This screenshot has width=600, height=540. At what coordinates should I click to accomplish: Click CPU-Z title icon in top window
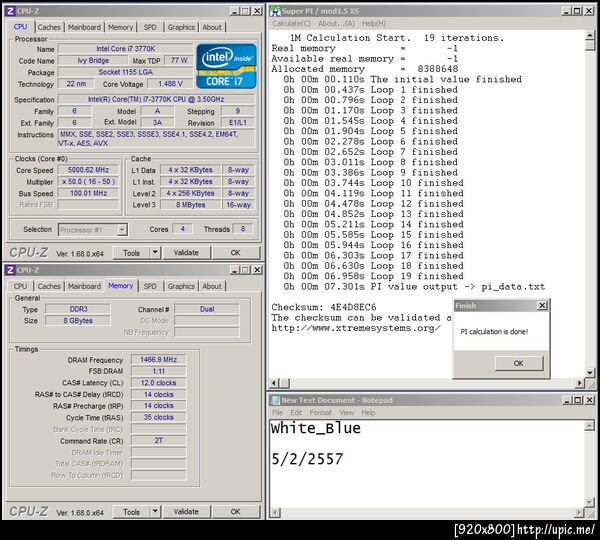(10, 11)
